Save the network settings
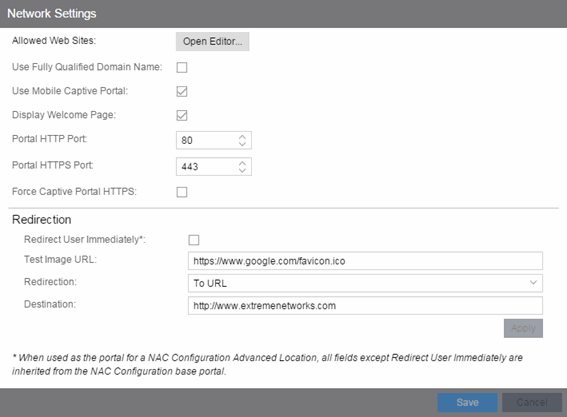567x417 pixels. click(x=467, y=403)
